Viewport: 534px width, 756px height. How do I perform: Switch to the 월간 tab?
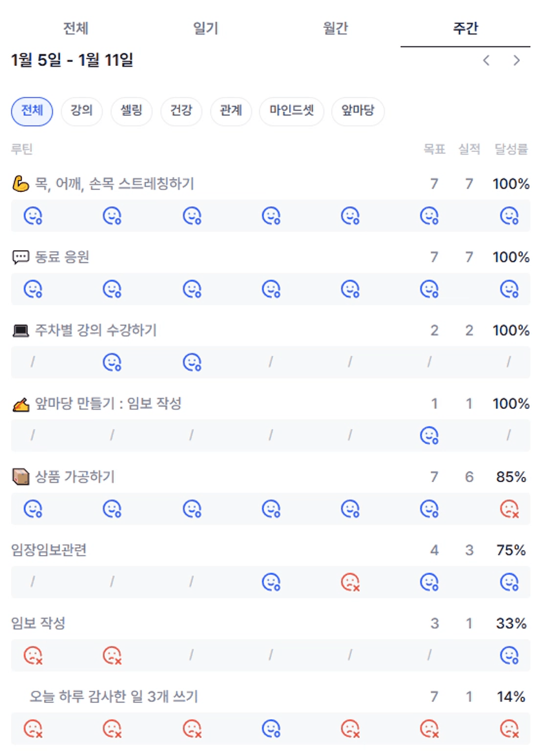[335, 28]
